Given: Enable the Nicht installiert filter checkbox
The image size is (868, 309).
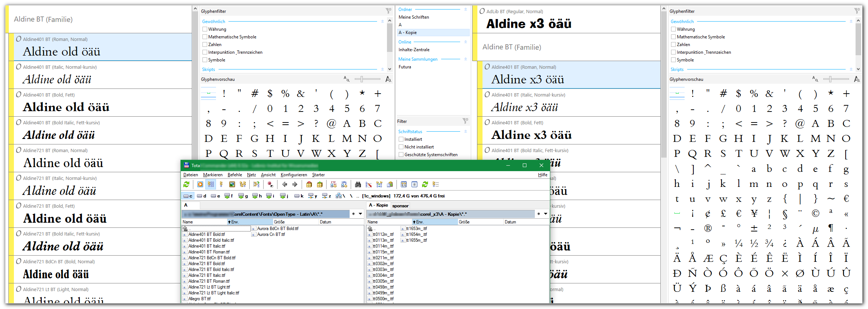Looking at the screenshot, I should (x=401, y=147).
